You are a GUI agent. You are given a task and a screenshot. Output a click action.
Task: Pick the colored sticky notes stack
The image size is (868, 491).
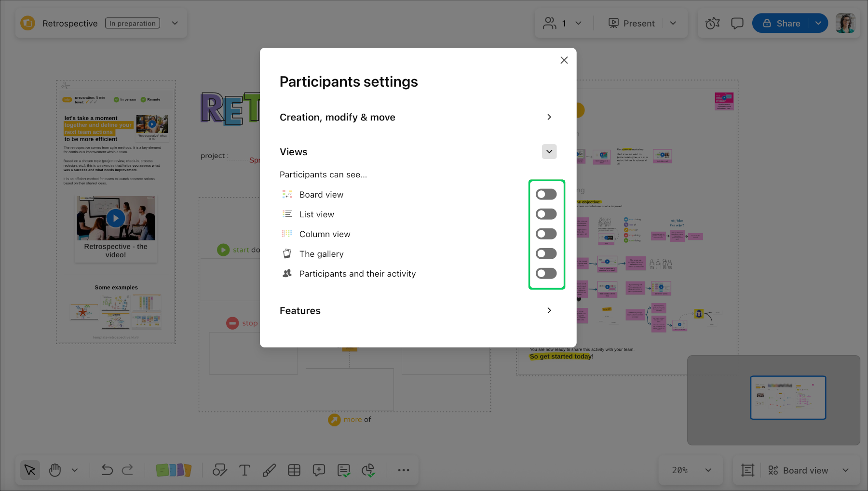pos(174,470)
